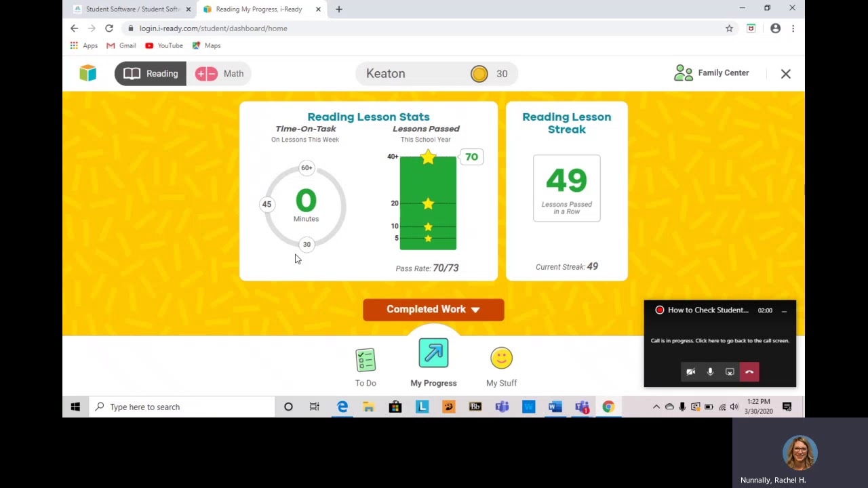Open Microsoft Store from taskbar

[x=395, y=407]
